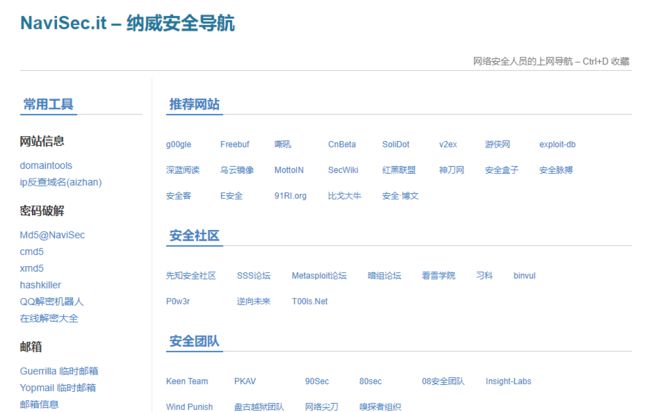Image resolution: width=650 pixels, height=412 pixels.
Task: Visit the 91RI.org link
Action: [290, 196]
